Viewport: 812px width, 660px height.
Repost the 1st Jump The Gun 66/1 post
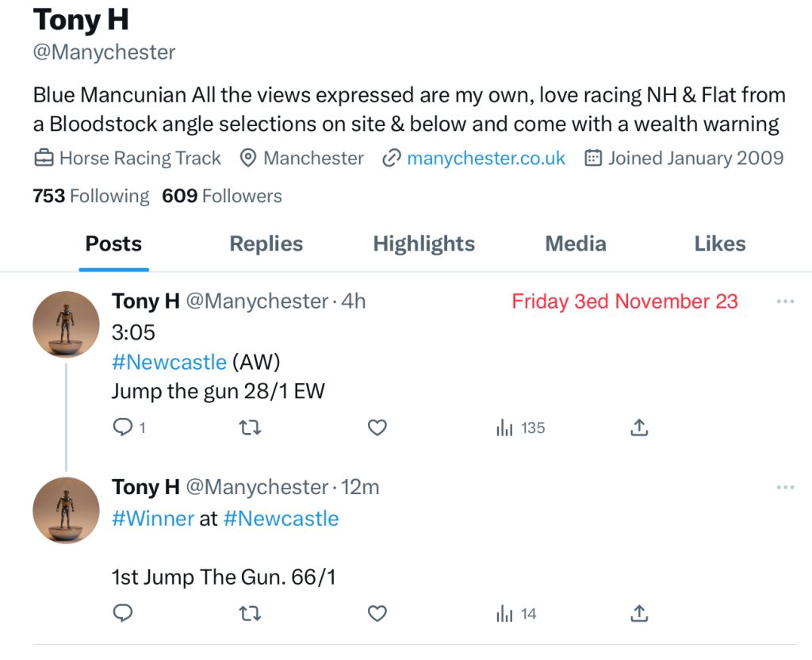click(x=250, y=613)
